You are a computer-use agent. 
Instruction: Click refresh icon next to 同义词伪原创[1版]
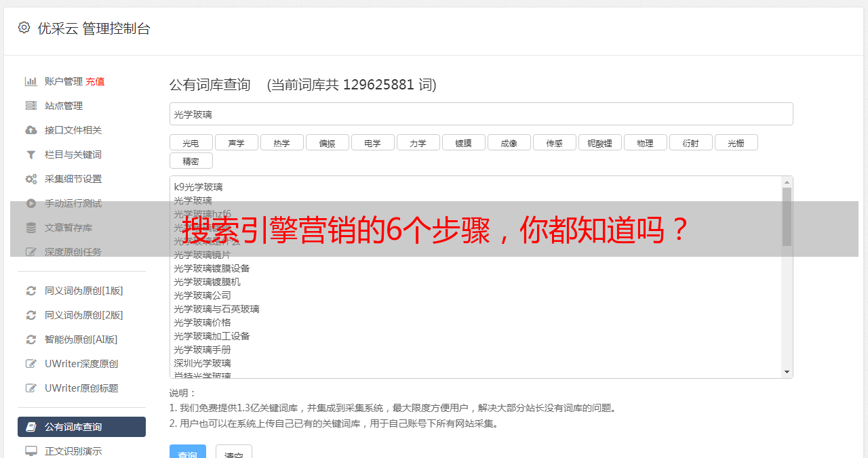click(x=31, y=291)
